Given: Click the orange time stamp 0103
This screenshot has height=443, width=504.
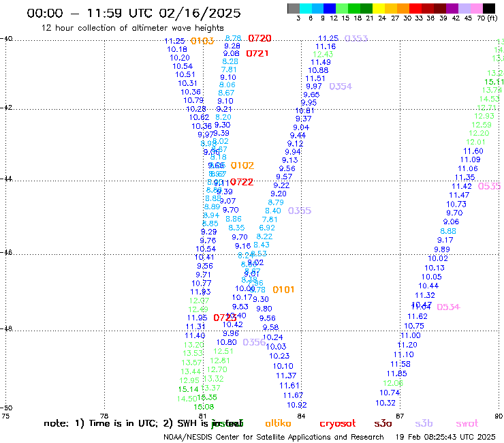Looking at the screenshot, I should pyautogui.click(x=202, y=41).
